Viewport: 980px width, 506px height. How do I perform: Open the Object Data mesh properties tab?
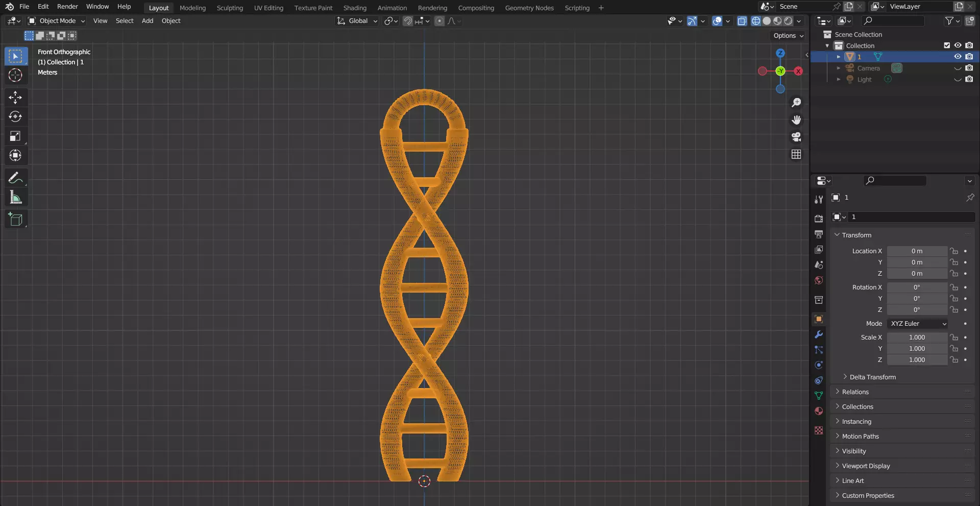(819, 396)
